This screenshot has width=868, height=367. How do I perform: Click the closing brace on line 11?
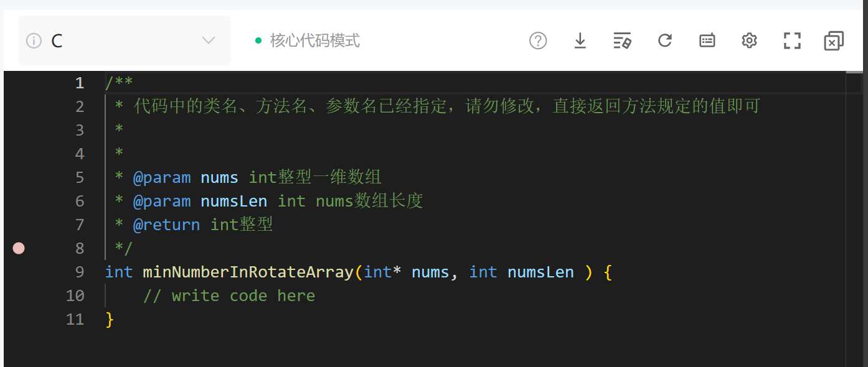pos(110,319)
